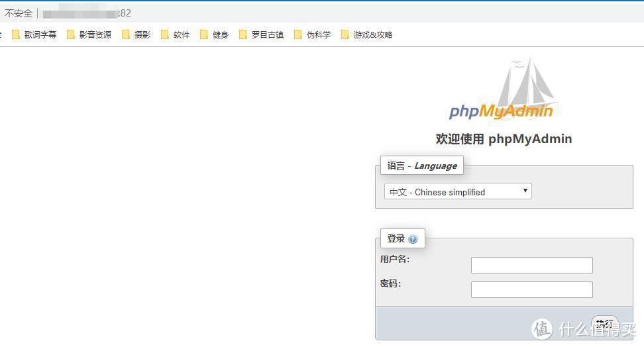Click the 用户名: label
The width and height of the screenshot is (644, 347).
395,259
